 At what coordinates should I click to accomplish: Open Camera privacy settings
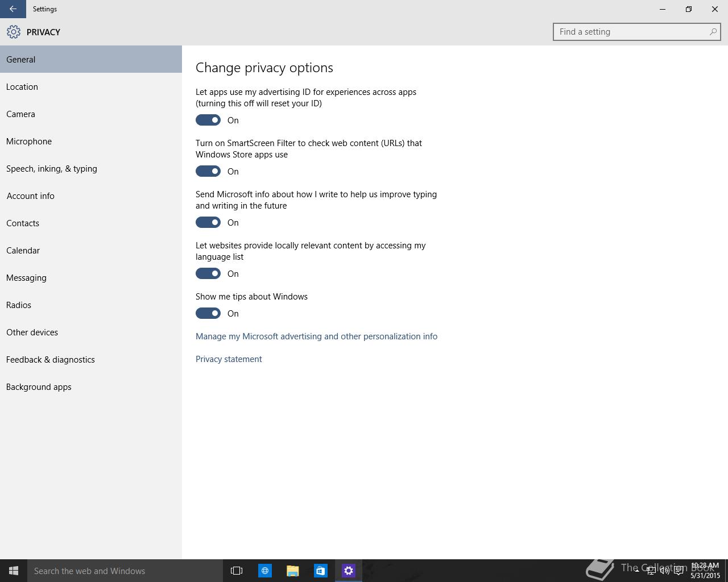[x=91, y=114]
